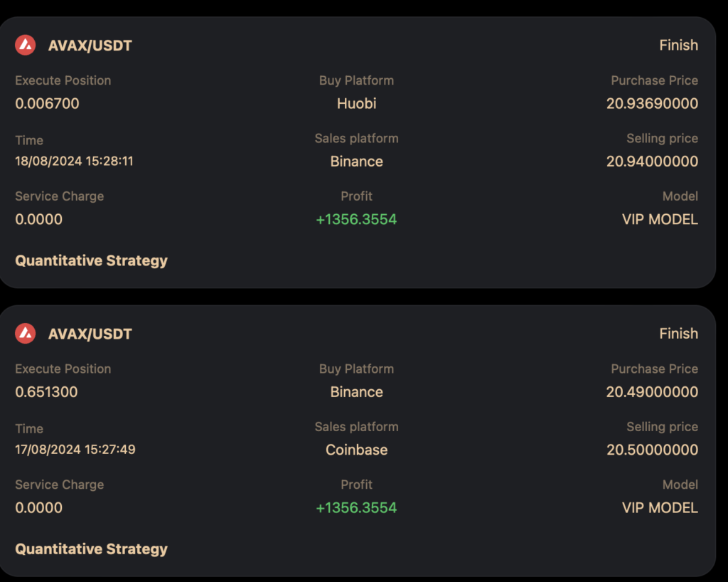Select the 20.94000000 selling price

pyautogui.click(x=652, y=162)
